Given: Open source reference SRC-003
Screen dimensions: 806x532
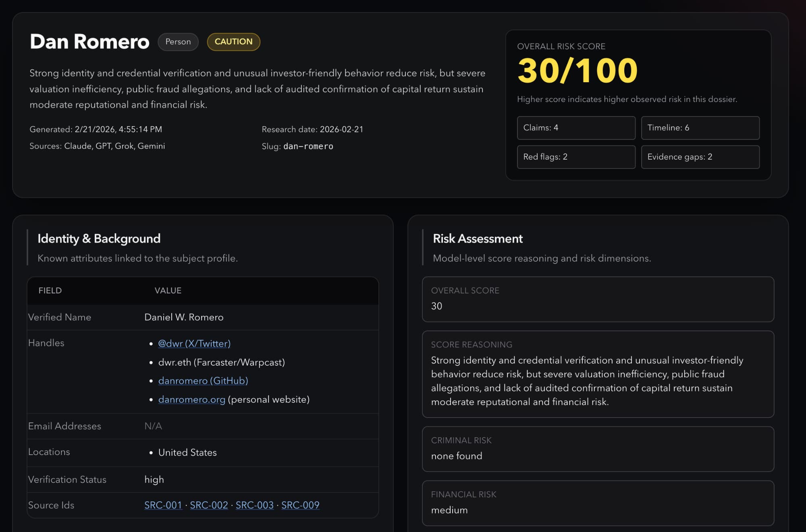Looking at the screenshot, I should pos(254,505).
